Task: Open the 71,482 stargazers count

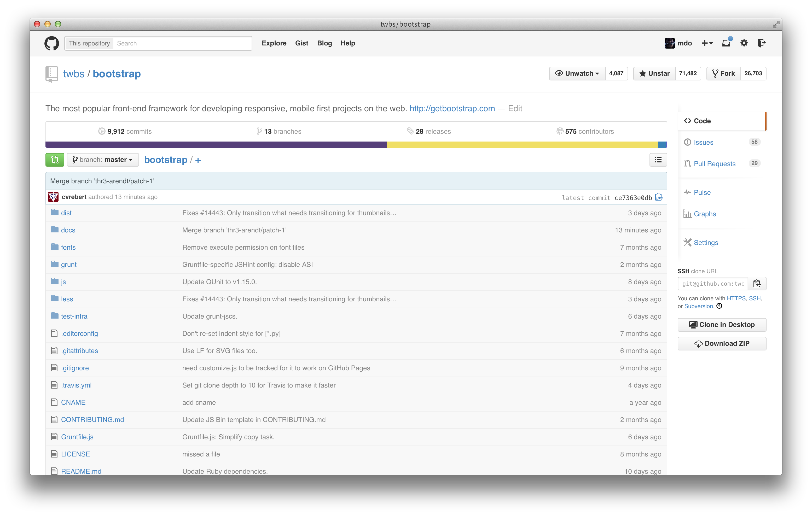Action: pos(688,73)
